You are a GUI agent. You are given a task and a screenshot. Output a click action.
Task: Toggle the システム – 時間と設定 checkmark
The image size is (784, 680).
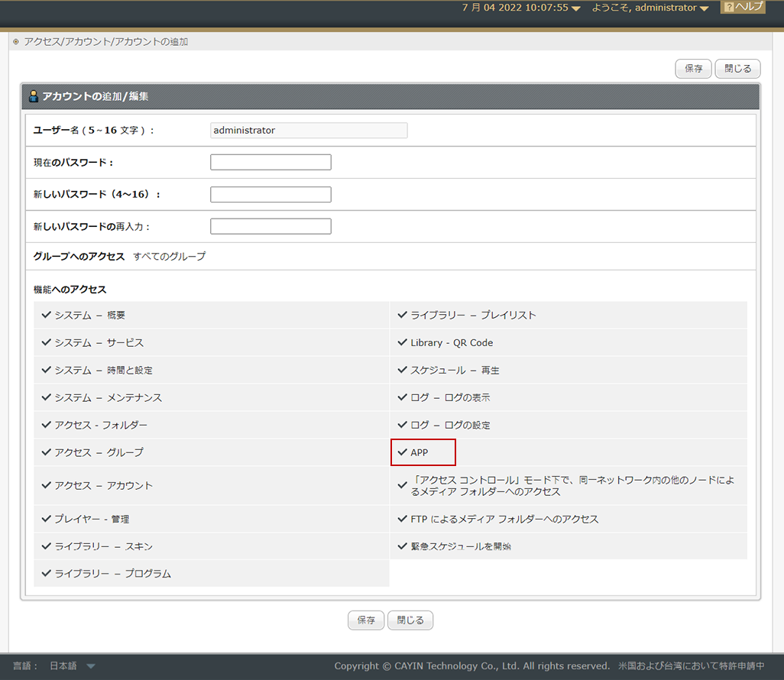(x=47, y=370)
